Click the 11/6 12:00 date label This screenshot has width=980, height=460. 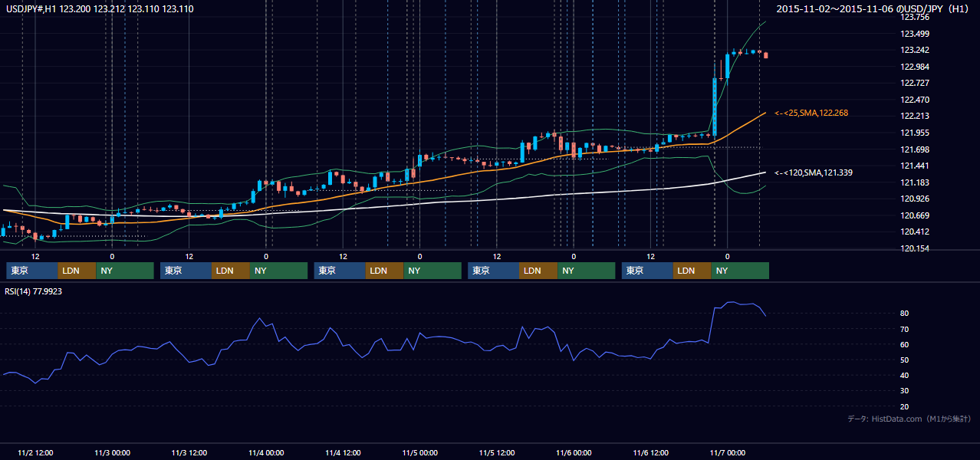point(651,452)
